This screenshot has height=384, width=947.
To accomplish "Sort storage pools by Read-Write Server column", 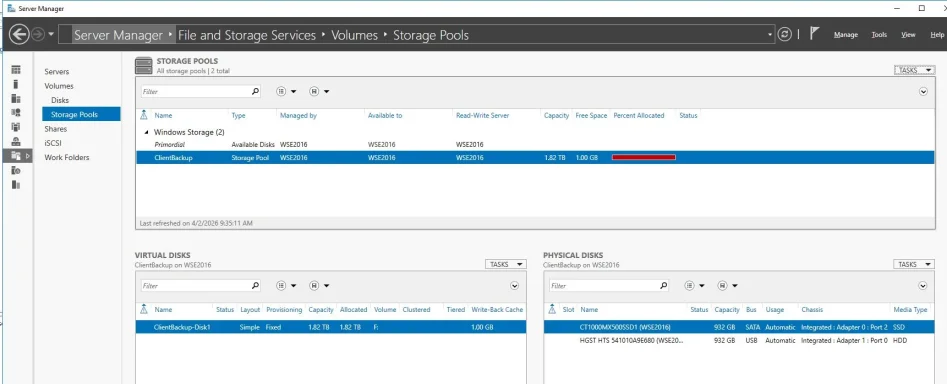I will click(x=483, y=115).
